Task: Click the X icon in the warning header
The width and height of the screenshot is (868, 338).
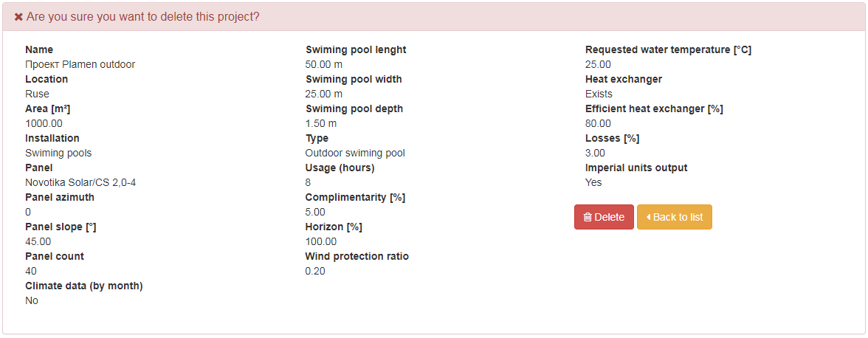Action: point(18,17)
